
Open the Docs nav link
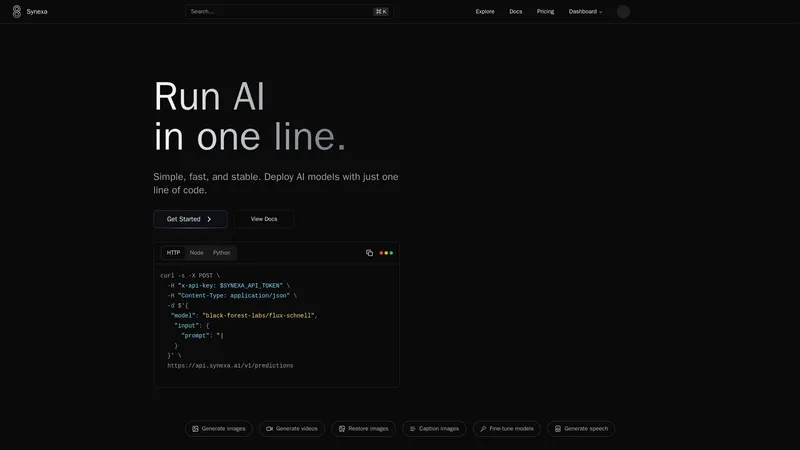coord(515,12)
